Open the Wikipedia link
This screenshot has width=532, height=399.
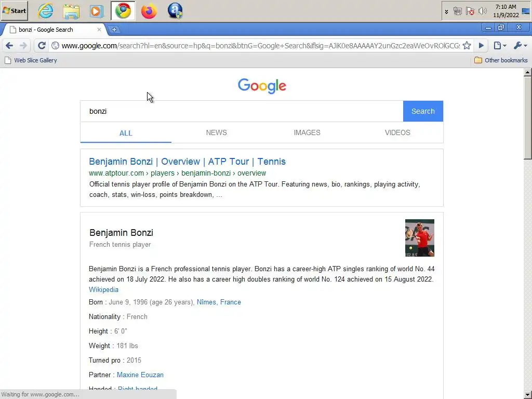[103, 289]
